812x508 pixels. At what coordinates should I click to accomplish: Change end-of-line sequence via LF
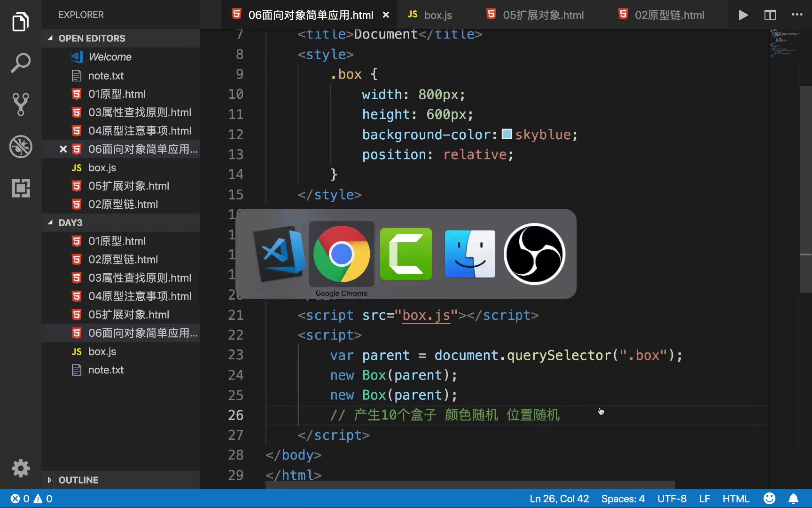pos(704,499)
